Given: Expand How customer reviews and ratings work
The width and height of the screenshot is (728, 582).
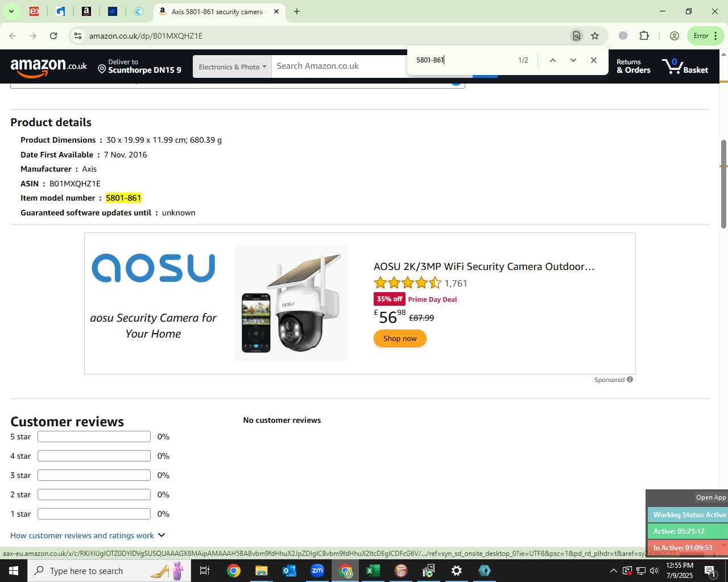Looking at the screenshot, I should pyautogui.click(x=88, y=535).
